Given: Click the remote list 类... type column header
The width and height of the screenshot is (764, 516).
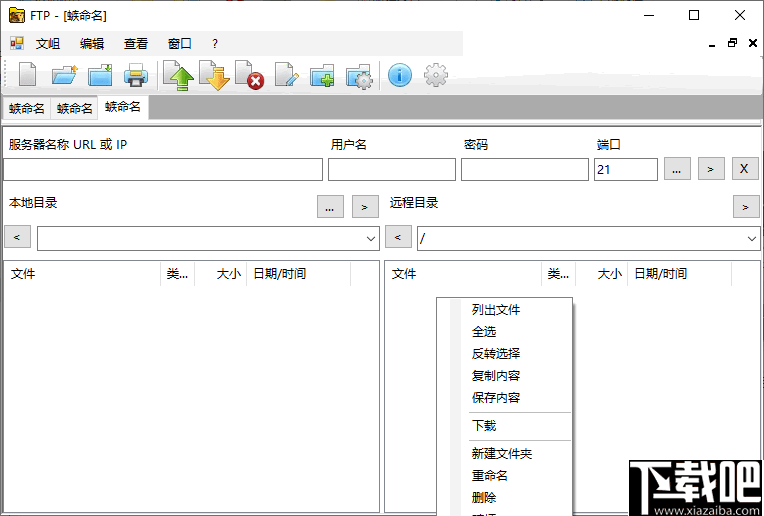Looking at the screenshot, I should tap(558, 274).
